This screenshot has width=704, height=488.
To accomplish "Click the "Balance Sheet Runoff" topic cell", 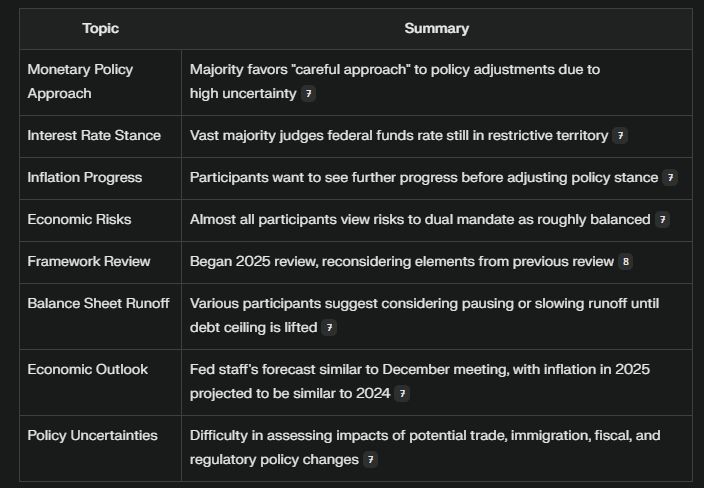I will (98, 303).
